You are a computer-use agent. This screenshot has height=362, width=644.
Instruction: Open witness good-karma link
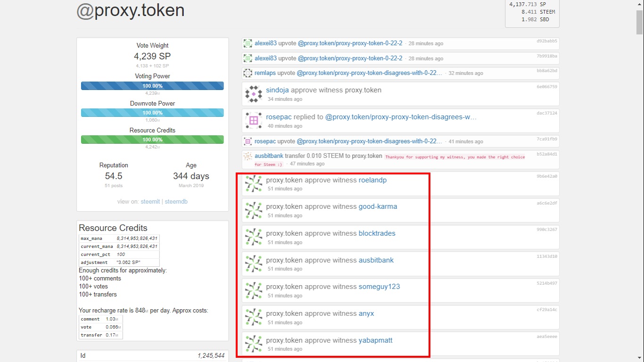[378, 206]
